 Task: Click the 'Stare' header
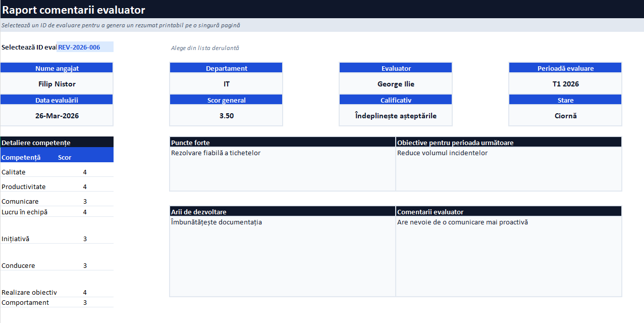click(566, 100)
